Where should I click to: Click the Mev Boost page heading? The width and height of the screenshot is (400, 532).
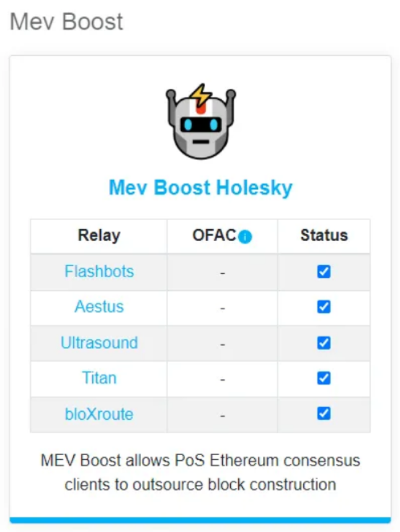pyautogui.click(x=66, y=22)
